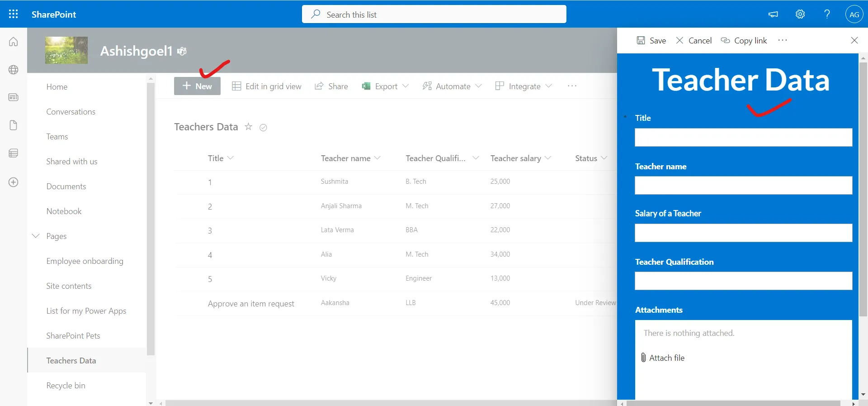The image size is (868, 406).
Task: Click Cancel in the form panel
Action: [693, 40]
